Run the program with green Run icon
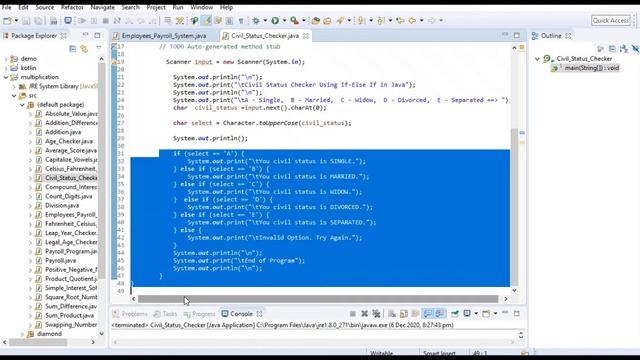 click(275, 20)
